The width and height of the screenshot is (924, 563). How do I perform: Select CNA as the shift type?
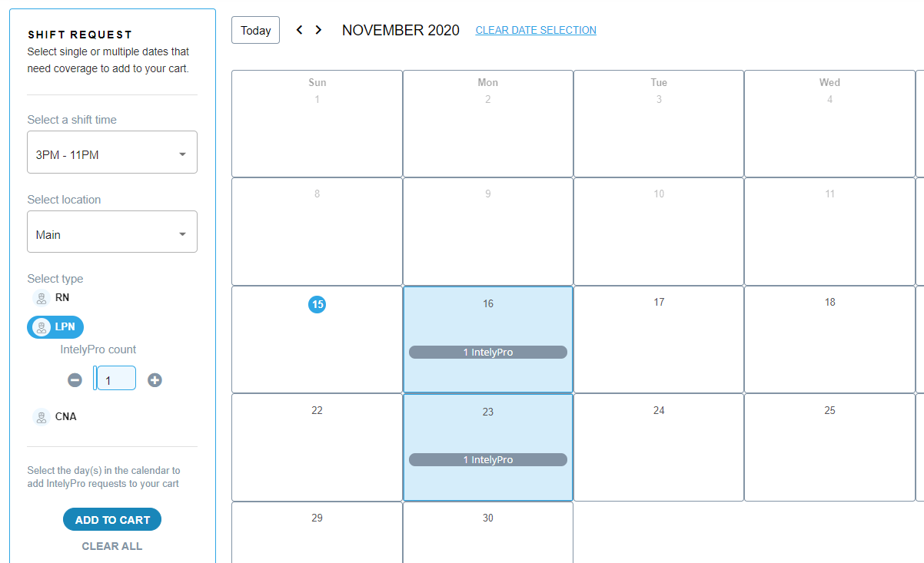[65, 416]
